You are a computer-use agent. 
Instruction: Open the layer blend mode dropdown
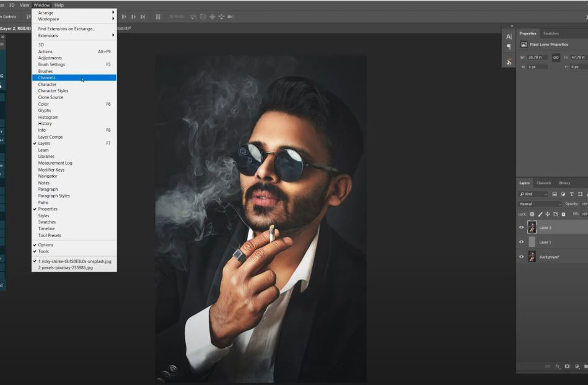540,204
